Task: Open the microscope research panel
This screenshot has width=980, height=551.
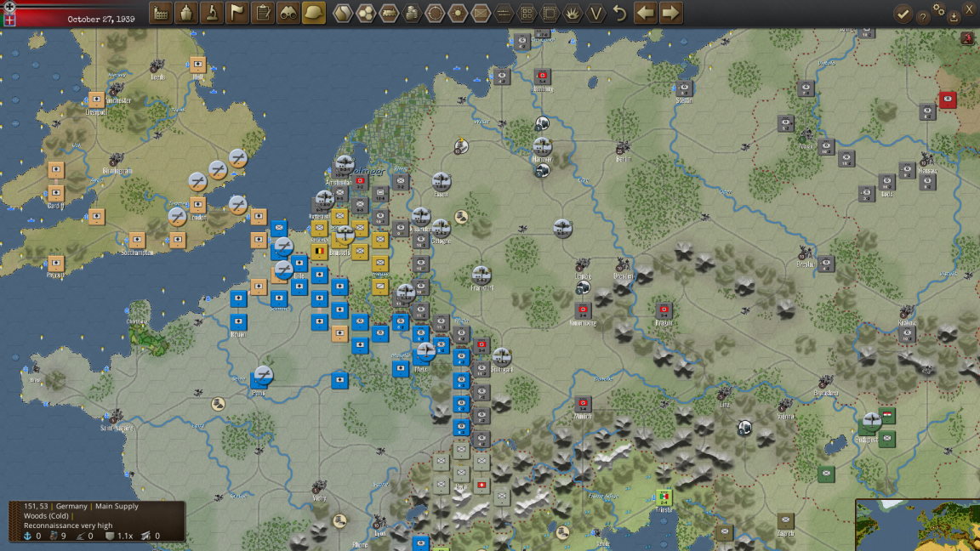Action: (x=212, y=13)
